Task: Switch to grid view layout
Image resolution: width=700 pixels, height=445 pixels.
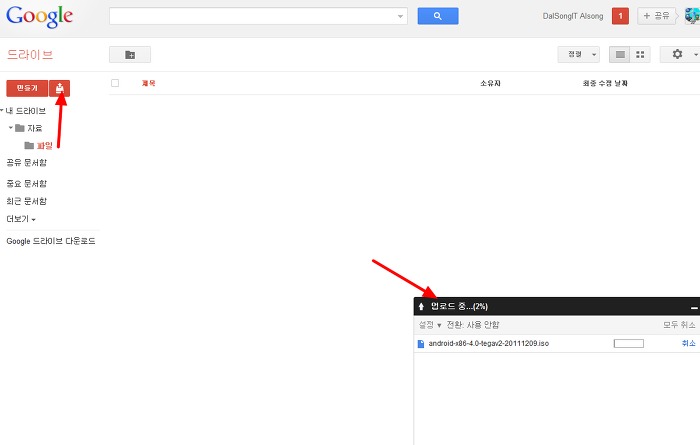Action: 640,54
